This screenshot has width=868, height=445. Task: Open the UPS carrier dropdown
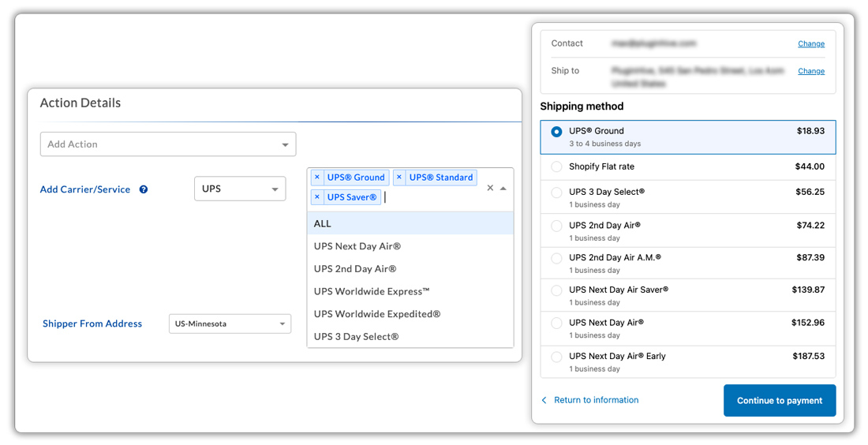[x=240, y=189]
